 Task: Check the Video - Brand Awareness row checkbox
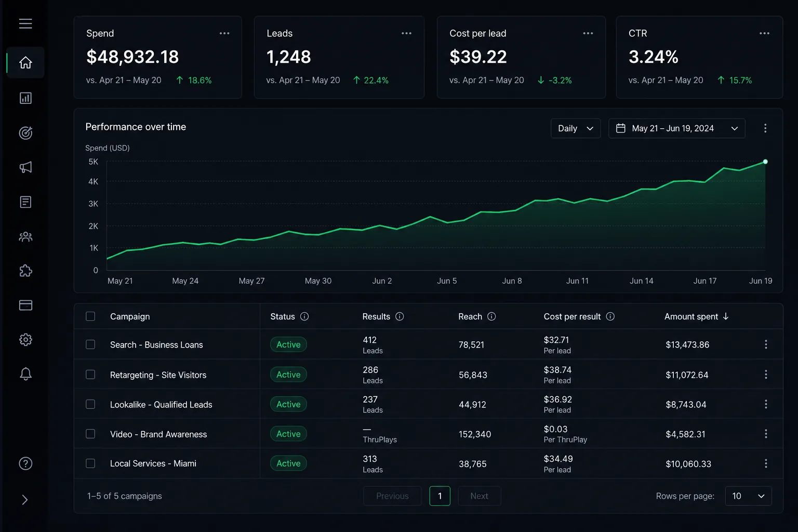click(x=90, y=434)
